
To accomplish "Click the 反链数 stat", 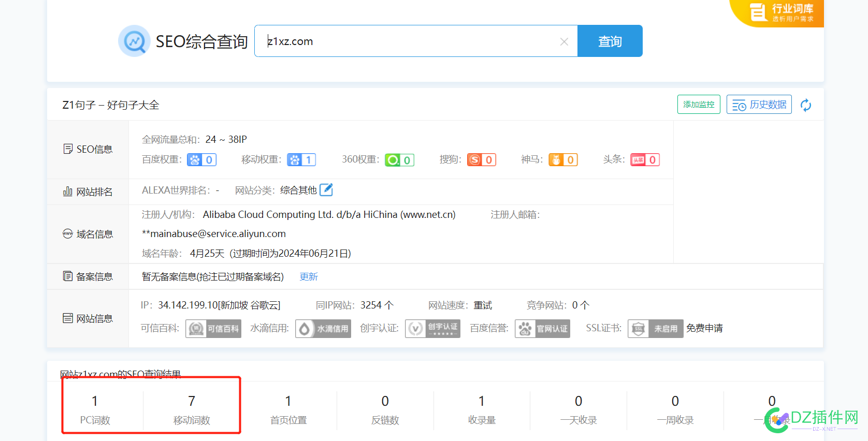I will [x=385, y=409].
